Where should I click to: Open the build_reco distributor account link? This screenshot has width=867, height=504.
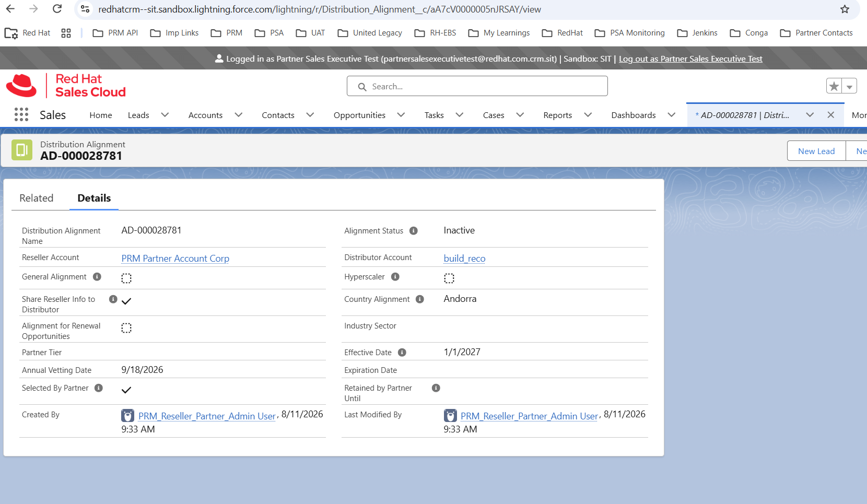tap(465, 259)
